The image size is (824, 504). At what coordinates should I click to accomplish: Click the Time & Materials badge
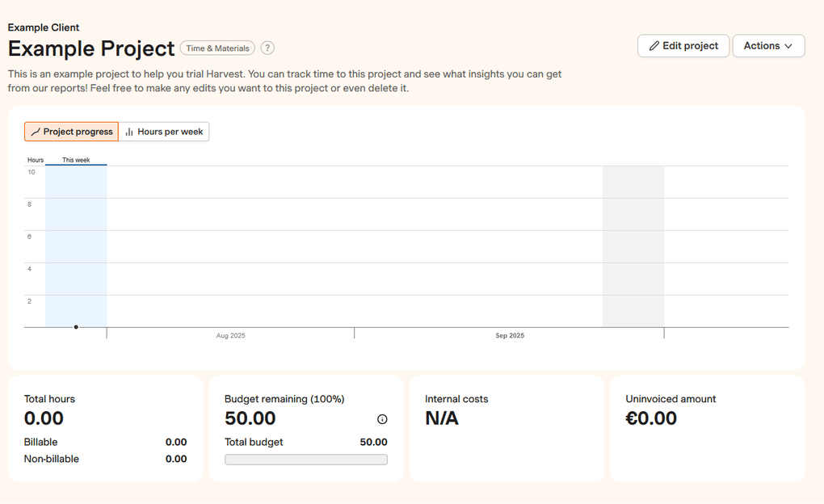pos(217,48)
